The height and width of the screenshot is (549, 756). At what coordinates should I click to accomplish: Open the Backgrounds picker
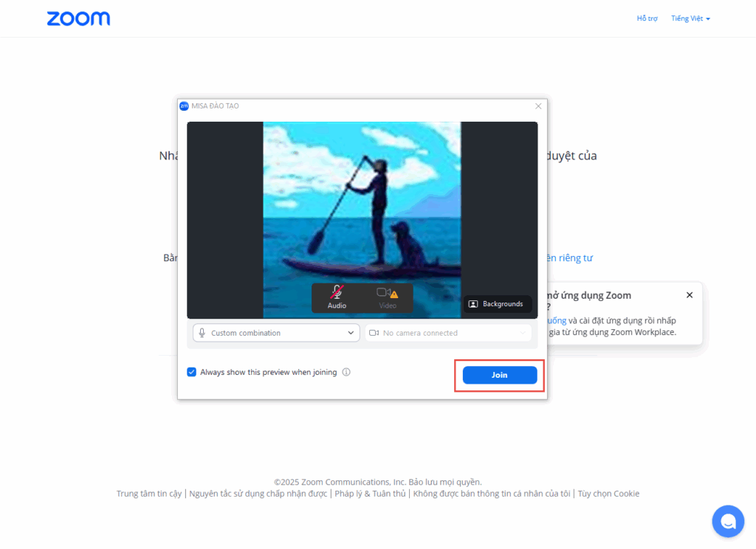point(497,304)
